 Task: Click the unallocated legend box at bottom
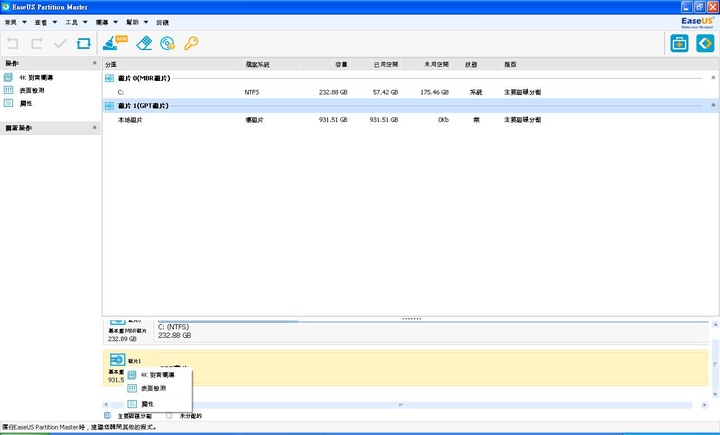tap(169, 415)
